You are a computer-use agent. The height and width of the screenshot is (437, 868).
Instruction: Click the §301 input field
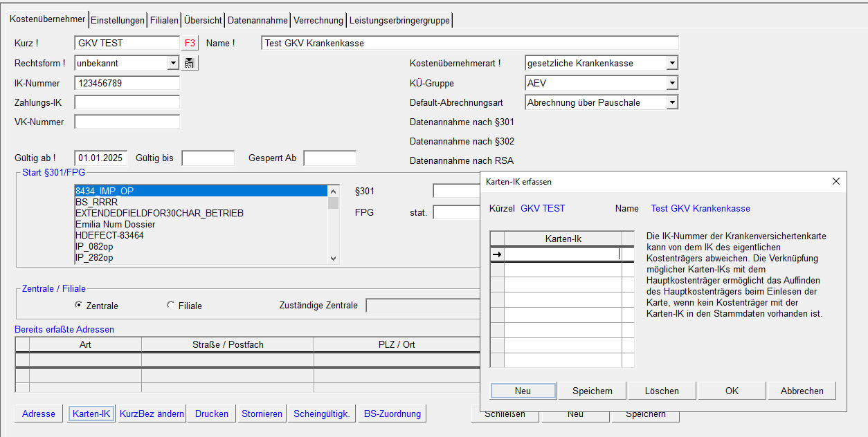[x=457, y=191]
